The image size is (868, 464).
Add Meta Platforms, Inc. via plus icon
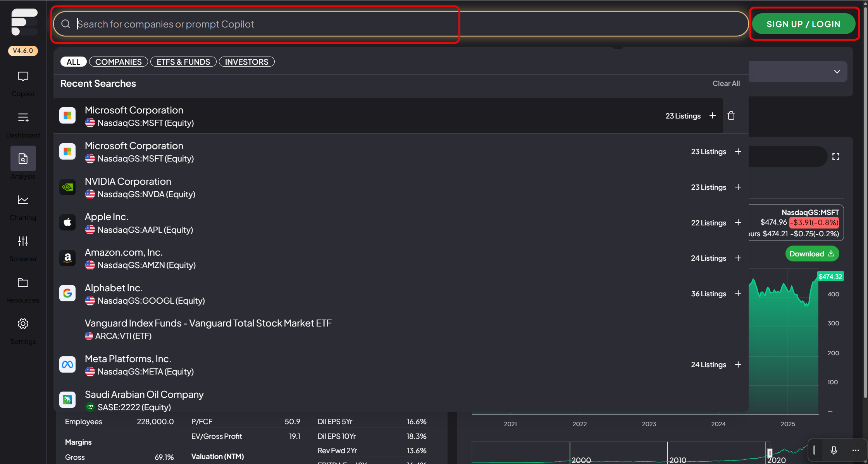click(738, 364)
